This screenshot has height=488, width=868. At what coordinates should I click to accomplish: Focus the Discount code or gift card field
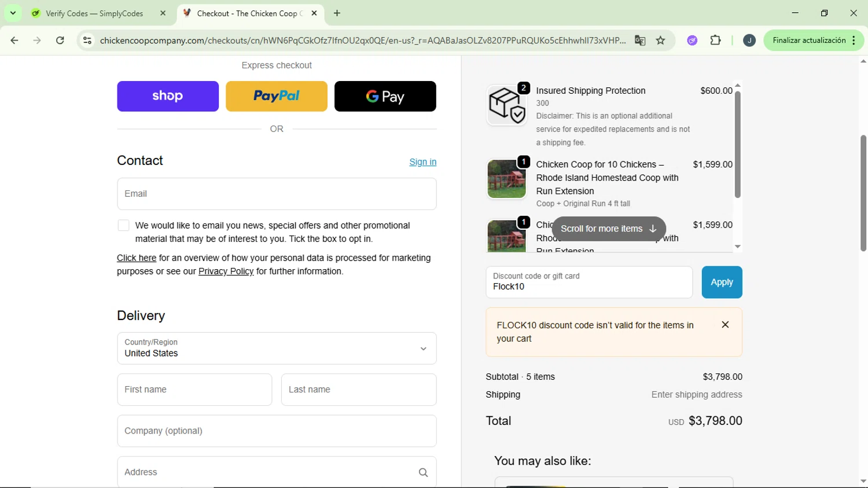pos(589,282)
